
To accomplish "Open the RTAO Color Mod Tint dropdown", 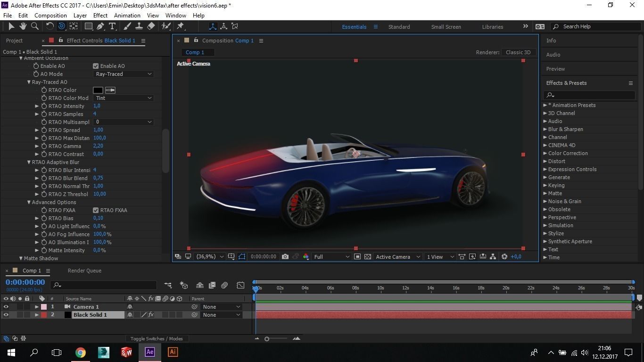I will pyautogui.click(x=124, y=98).
